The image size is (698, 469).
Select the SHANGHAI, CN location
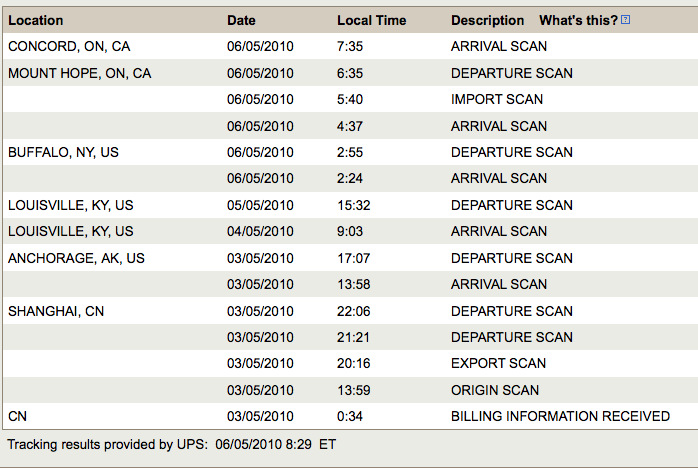pos(56,311)
